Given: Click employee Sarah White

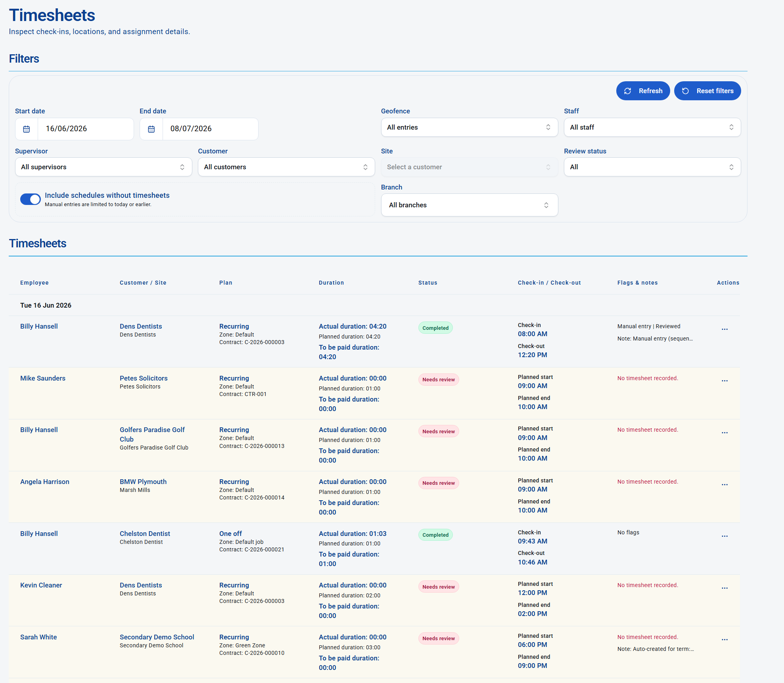Looking at the screenshot, I should pyautogui.click(x=38, y=637).
